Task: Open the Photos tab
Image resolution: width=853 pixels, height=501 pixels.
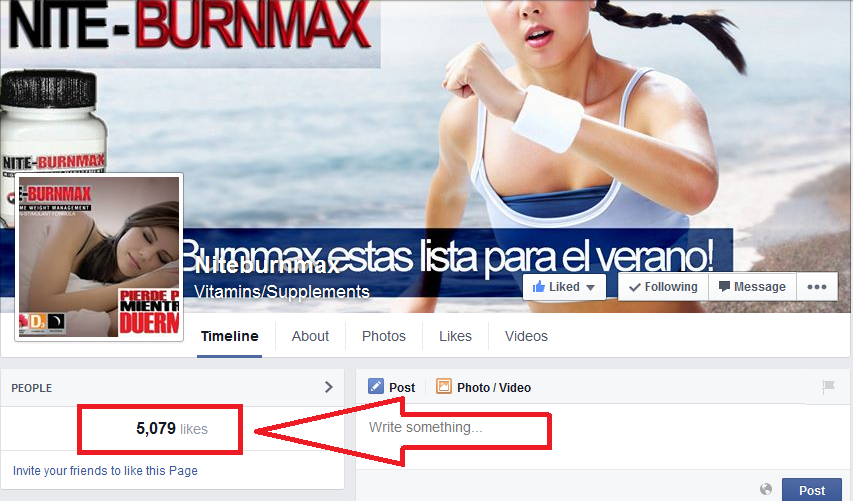Action: click(x=384, y=336)
